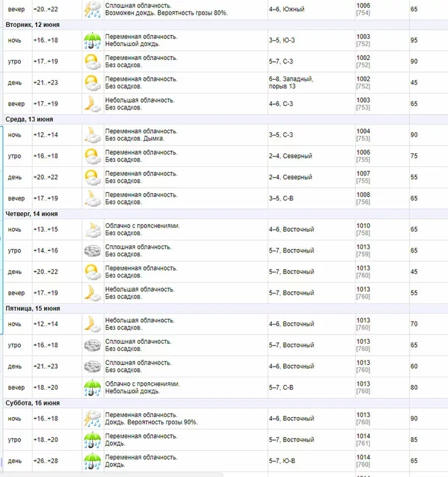Select the "Суббота, 16 июня" date header
The width and height of the screenshot is (448, 477).
(32, 403)
